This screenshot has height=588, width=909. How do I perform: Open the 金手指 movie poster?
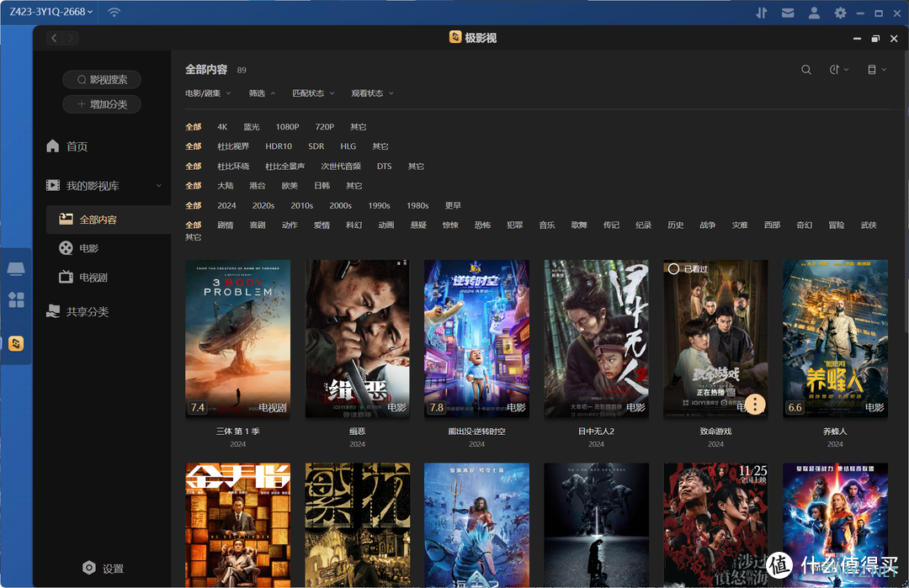[x=237, y=525]
